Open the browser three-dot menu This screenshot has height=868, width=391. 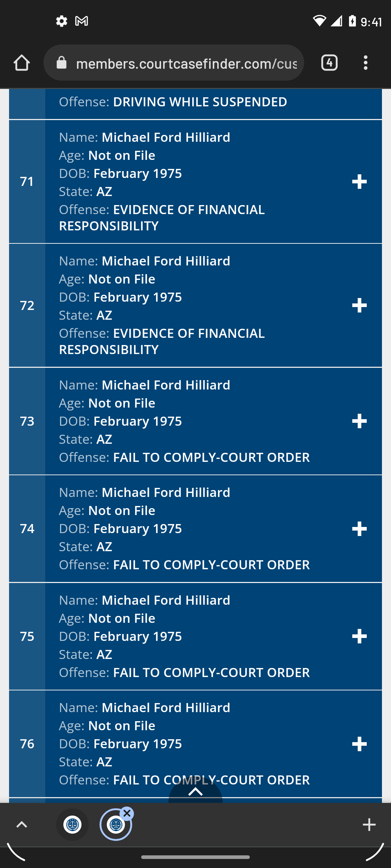pos(366,63)
